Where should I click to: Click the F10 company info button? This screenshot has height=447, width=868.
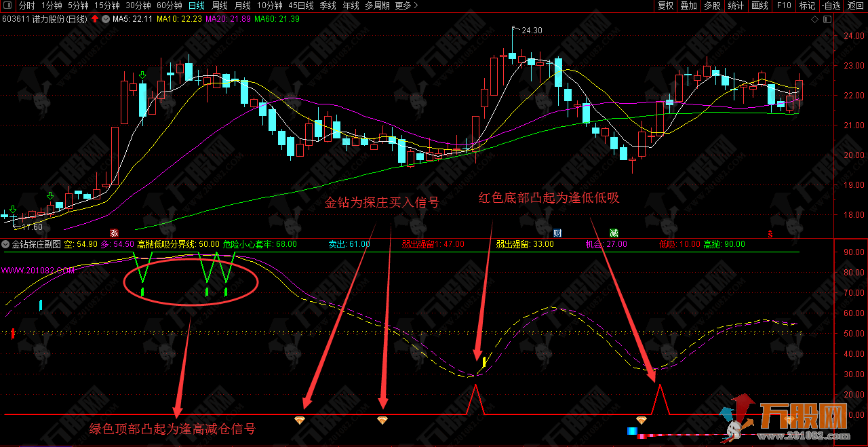(x=784, y=5)
